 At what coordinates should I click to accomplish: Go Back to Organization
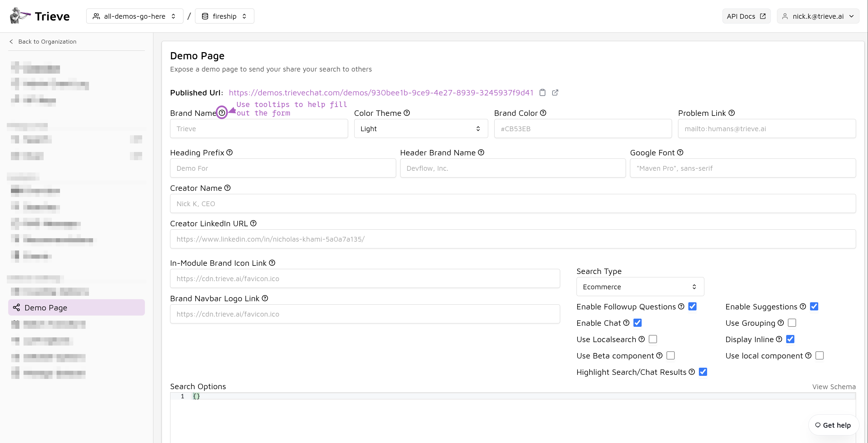coord(43,42)
